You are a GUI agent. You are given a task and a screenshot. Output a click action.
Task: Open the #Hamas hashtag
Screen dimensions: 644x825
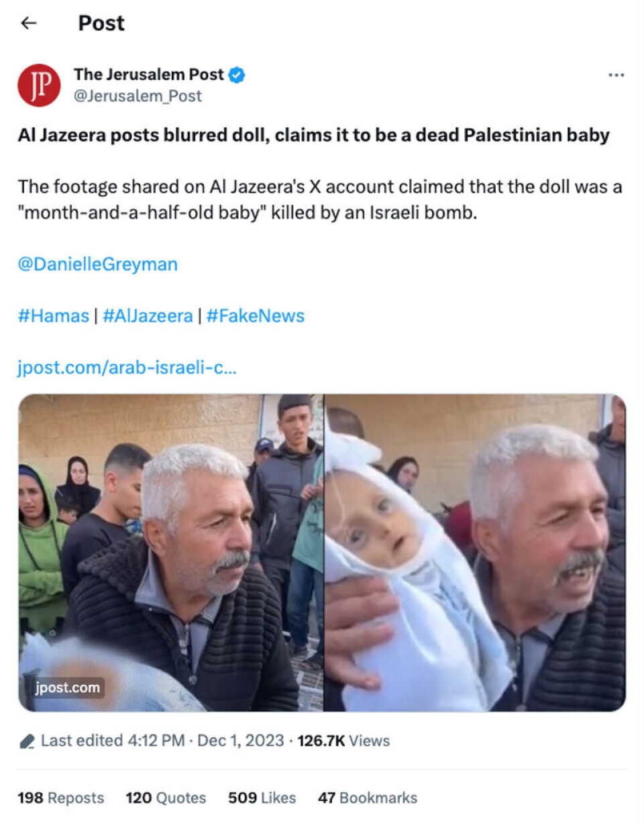tap(53, 316)
